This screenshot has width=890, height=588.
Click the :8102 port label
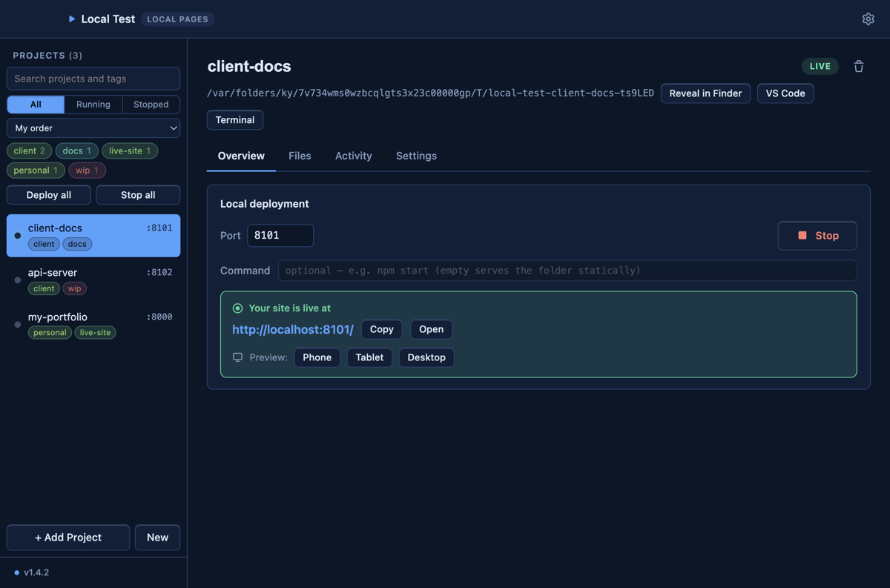pos(159,272)
